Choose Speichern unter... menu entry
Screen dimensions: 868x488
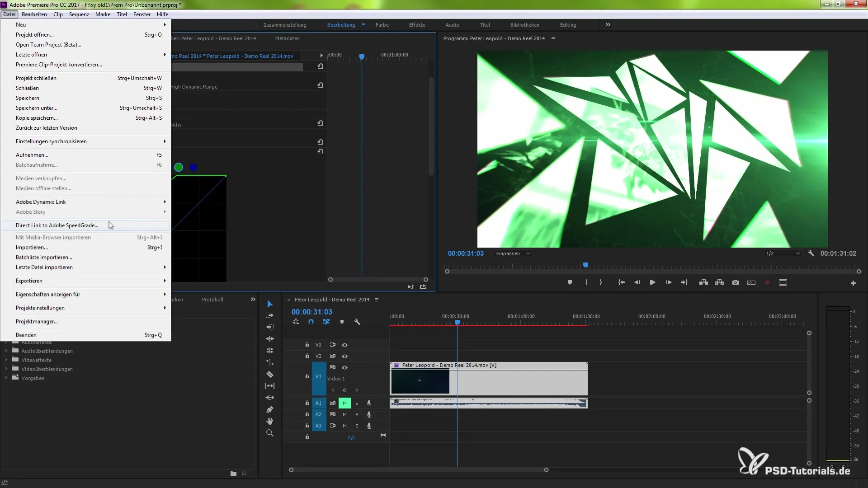coord(86,108)
